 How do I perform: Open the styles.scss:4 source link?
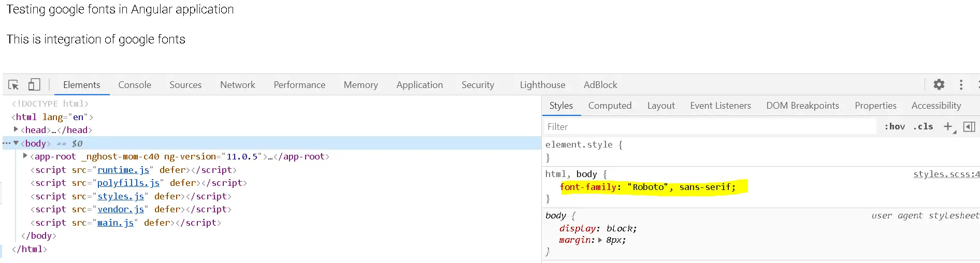coord(946,174)
